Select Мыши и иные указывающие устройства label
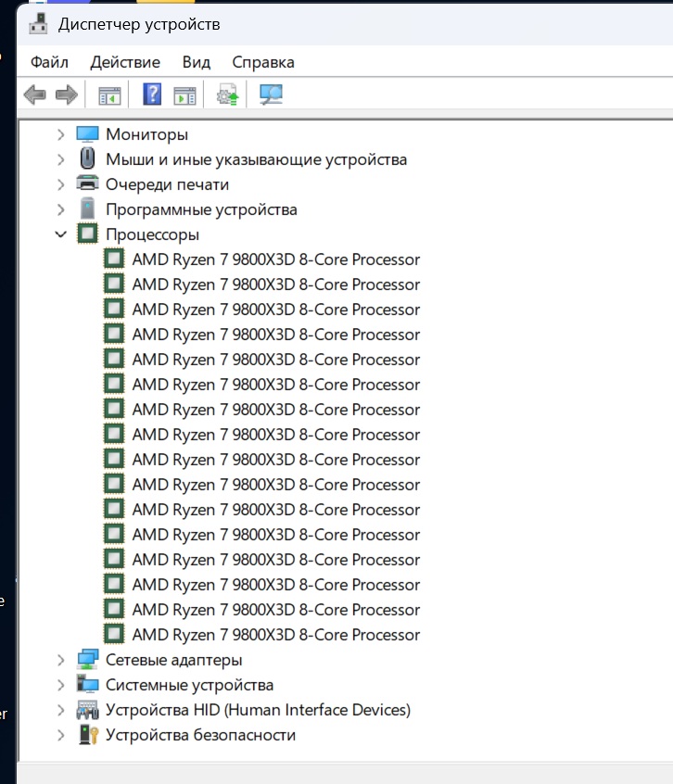 (x=256, y=159)
